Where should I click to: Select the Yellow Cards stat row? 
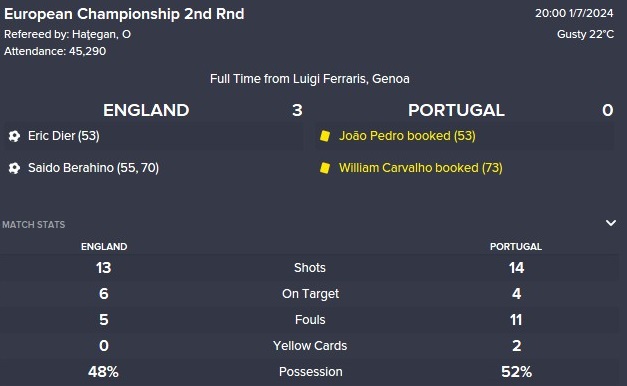click(x=310, y=346)
